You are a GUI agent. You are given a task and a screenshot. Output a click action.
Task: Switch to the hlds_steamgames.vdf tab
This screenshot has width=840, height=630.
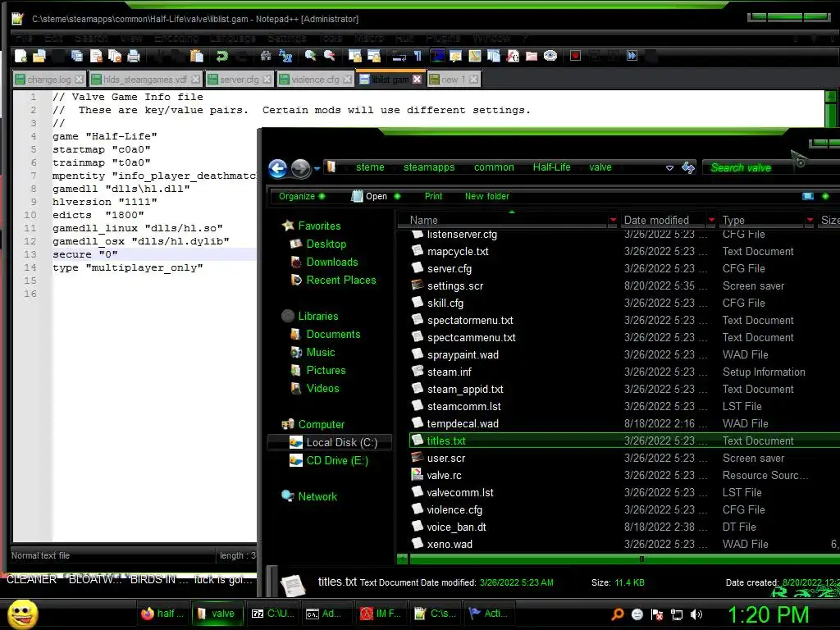pos(145,80)
